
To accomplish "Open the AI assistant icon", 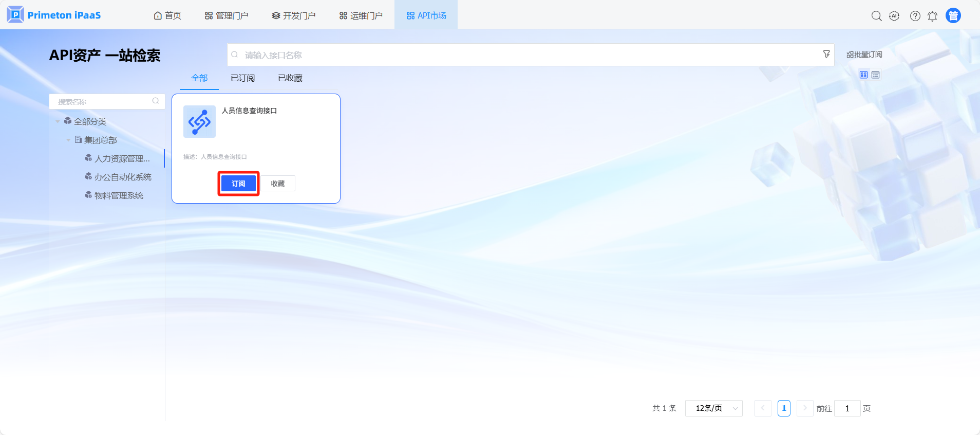I will [x=894, y=16].
